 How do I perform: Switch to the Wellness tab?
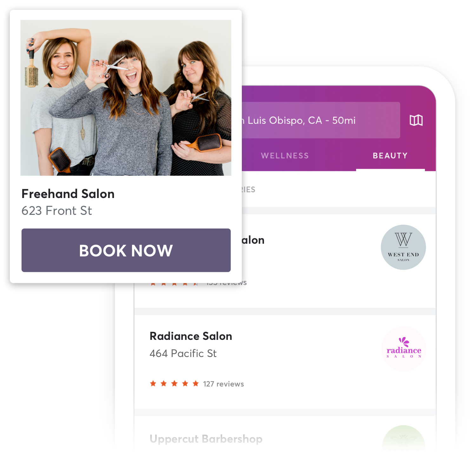[285, 155]
